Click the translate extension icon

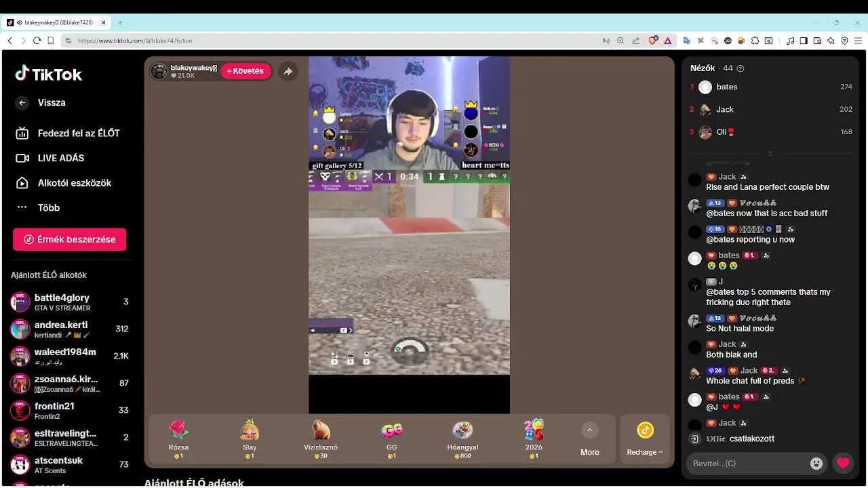tap(687, 41)
